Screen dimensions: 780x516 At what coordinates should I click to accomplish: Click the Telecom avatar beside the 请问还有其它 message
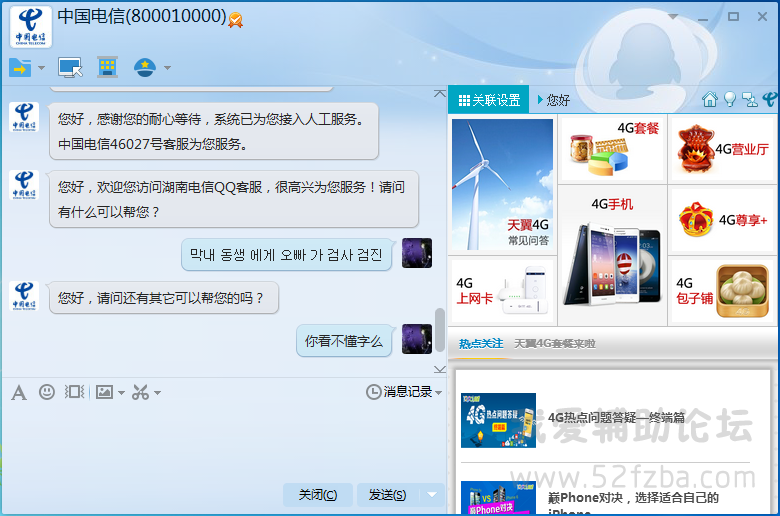pyautogui.click(x=24, y=296)
